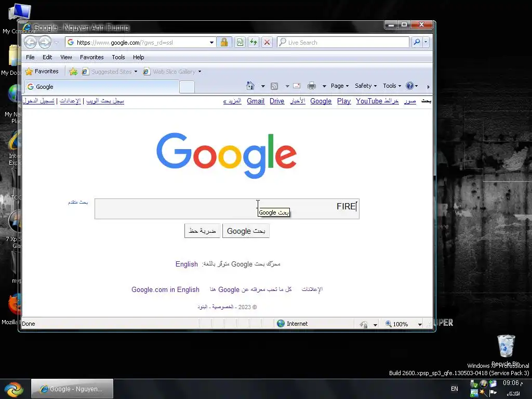Screen dimensions: 532x399
Task: Go back with the browser Back arrow
Action: [x=31, y=43]
